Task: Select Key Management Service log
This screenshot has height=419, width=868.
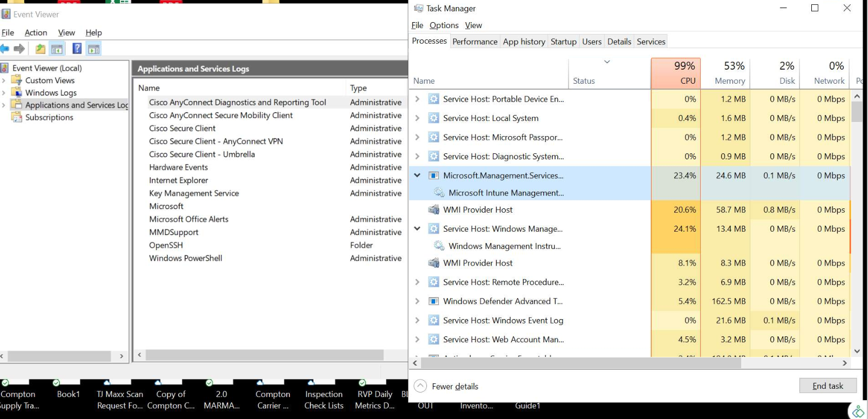Action: tap(194, 193)
